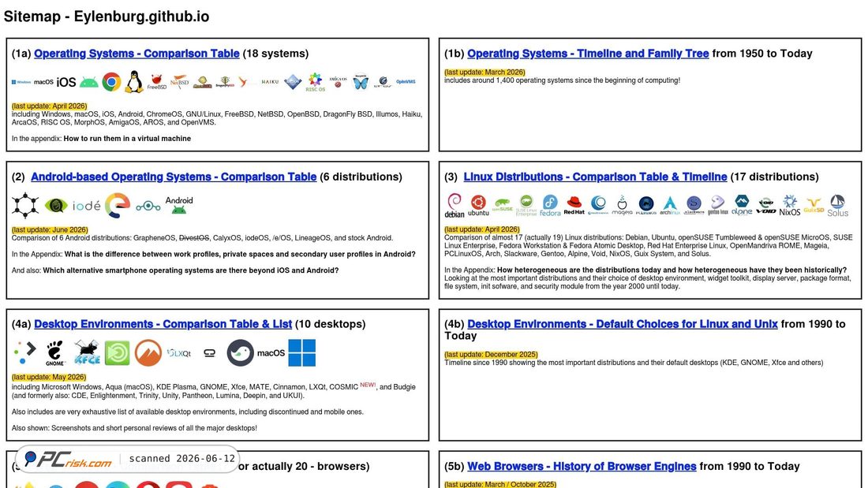Click the KDE Plasma logo
This screenshot has width=868, height=488.
pos(24,352)
